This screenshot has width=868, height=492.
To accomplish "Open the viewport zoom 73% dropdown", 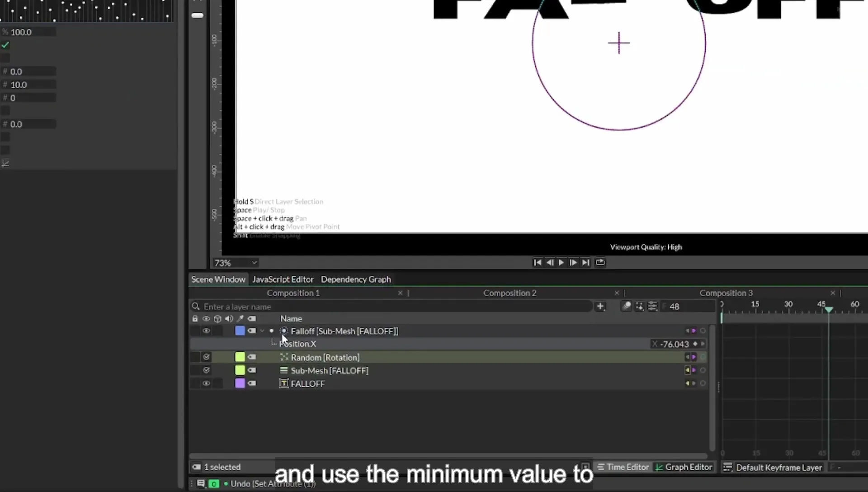I will tap(236, 263).
